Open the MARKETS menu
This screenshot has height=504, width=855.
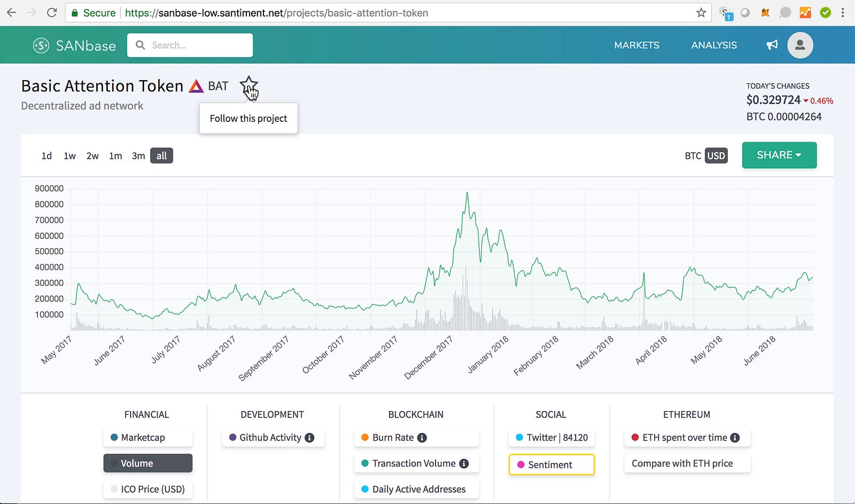[x=636, y=45]
